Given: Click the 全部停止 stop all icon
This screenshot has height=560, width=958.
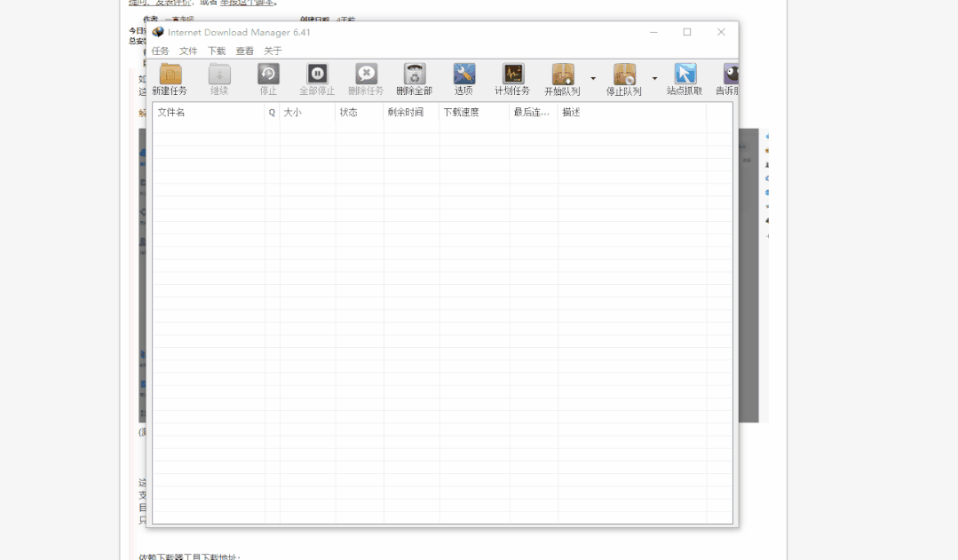Looking at the screenshot, I should point(317,74).
